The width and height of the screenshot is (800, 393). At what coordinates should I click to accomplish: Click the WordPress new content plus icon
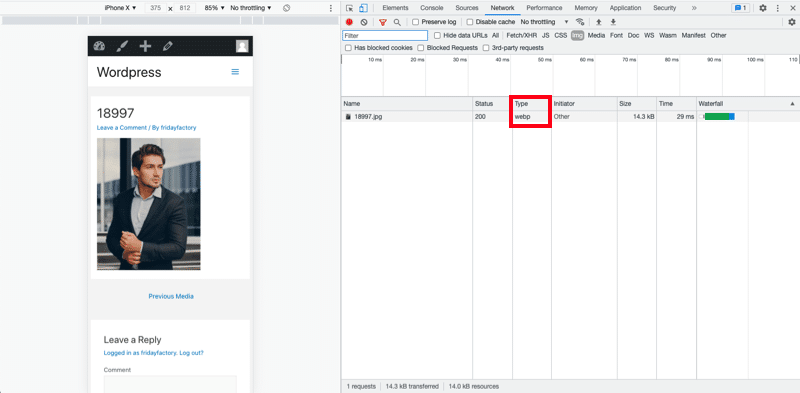(145, 46)
